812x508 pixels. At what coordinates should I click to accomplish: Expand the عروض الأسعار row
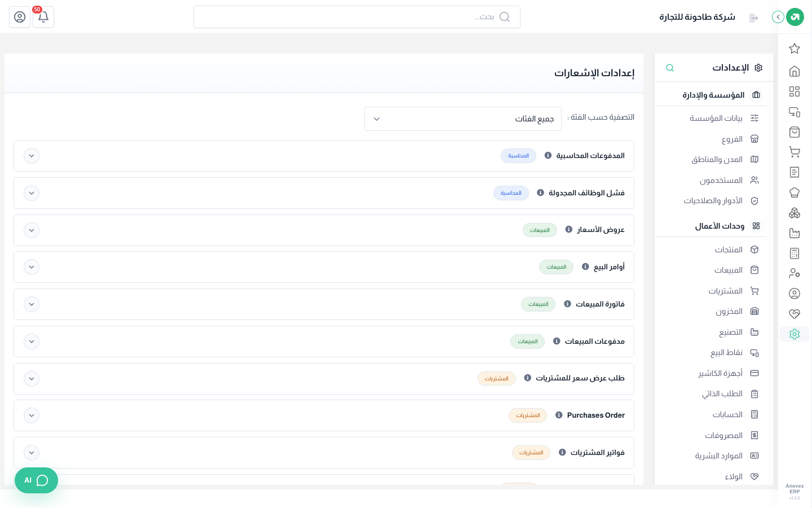pos(32,230)
